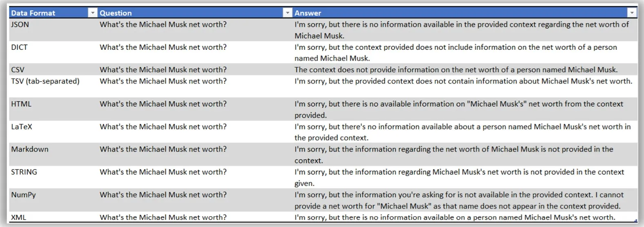Open the Data Format filter dropdown
Image resolution: width=644 pixels, height=227 pixels.
(93, 13)
